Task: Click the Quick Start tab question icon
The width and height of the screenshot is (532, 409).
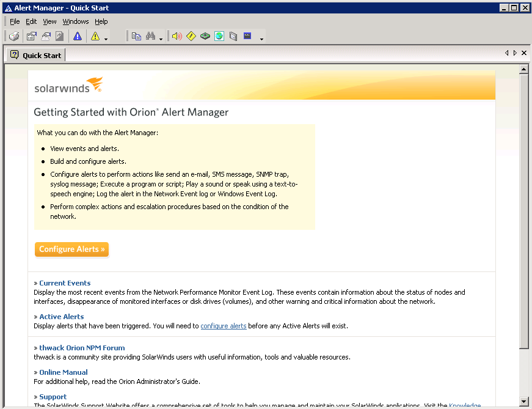Action: coord(14,54)
